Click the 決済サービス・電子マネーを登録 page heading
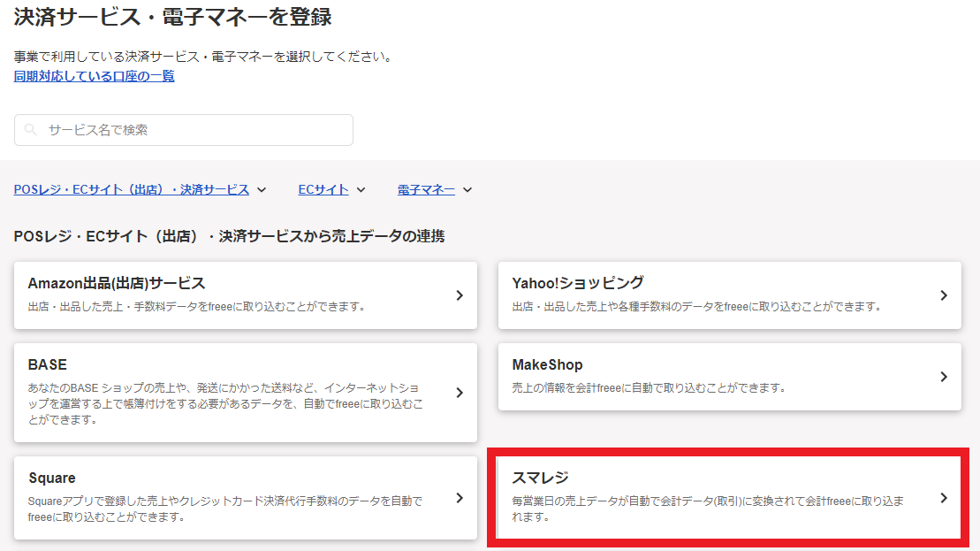 pos(172,17)
